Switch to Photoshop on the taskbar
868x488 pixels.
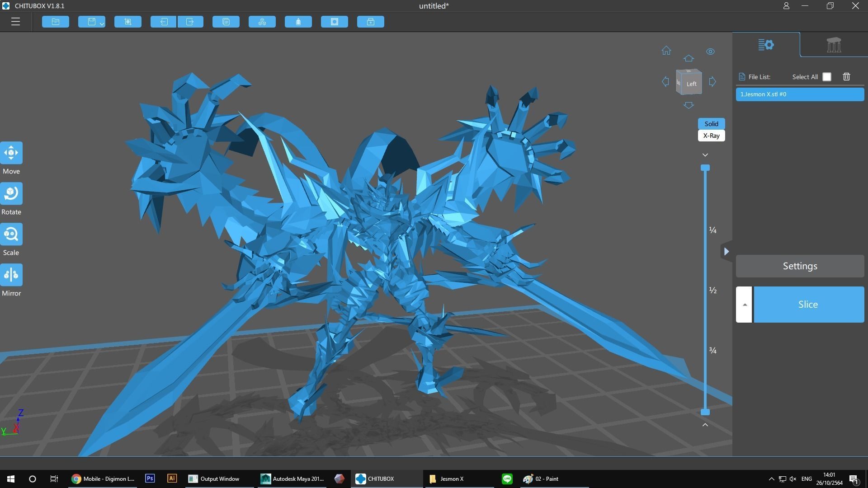coord(150,479)
